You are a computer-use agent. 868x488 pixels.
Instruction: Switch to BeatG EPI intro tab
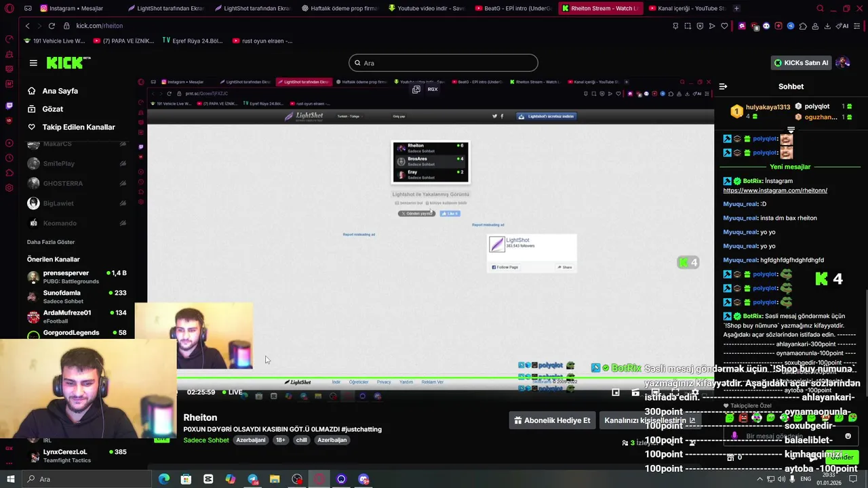(513, 8)
